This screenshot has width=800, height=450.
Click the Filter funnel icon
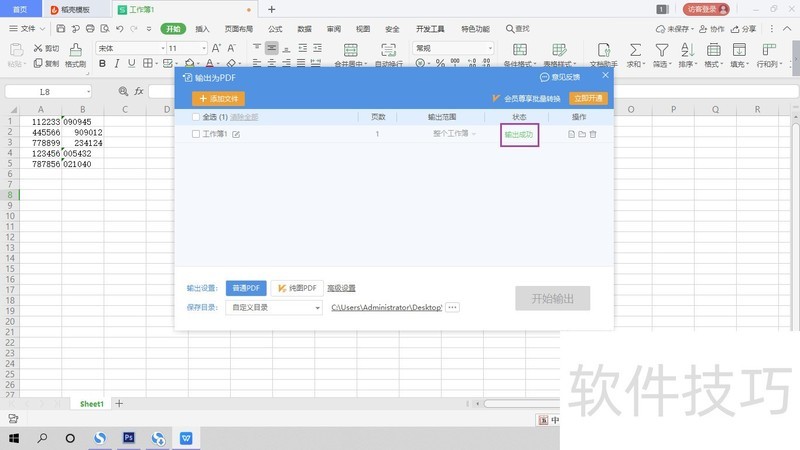point(662,49)
